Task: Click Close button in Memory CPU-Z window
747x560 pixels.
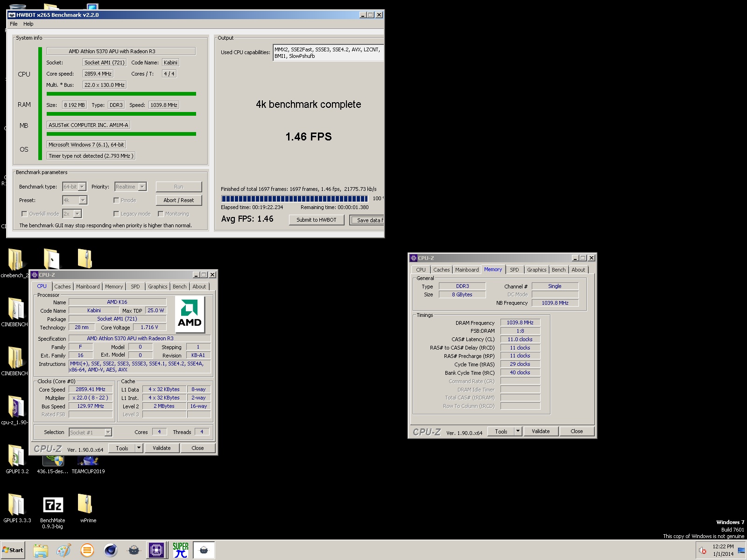Action: tap(577, 431)
